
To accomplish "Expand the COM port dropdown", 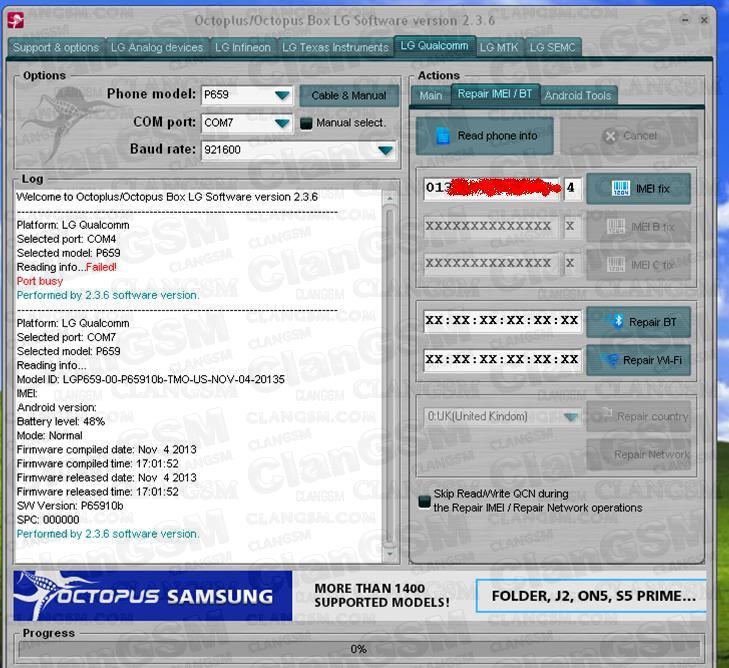I will pyautogui.click(x=282, y=123).
